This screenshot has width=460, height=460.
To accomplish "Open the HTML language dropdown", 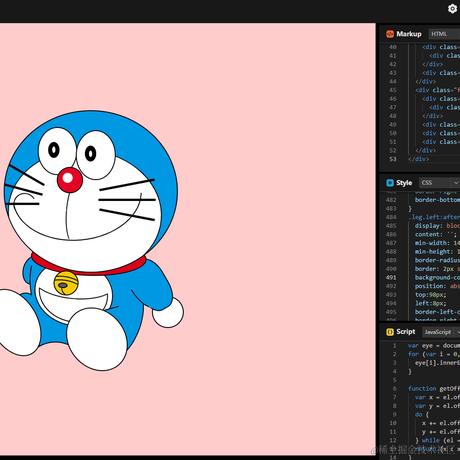I will 444,34.
